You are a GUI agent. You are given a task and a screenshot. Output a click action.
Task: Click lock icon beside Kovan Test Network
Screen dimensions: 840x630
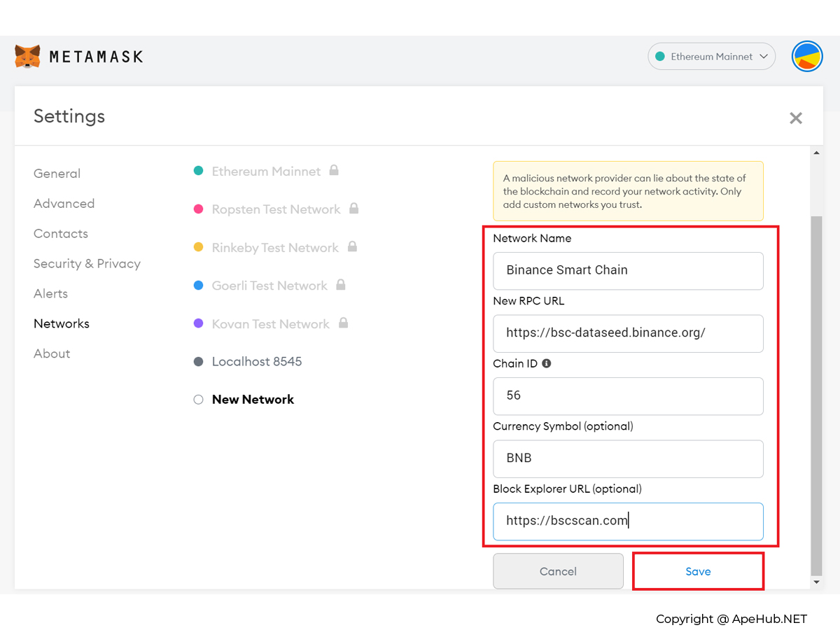(343, 323)
